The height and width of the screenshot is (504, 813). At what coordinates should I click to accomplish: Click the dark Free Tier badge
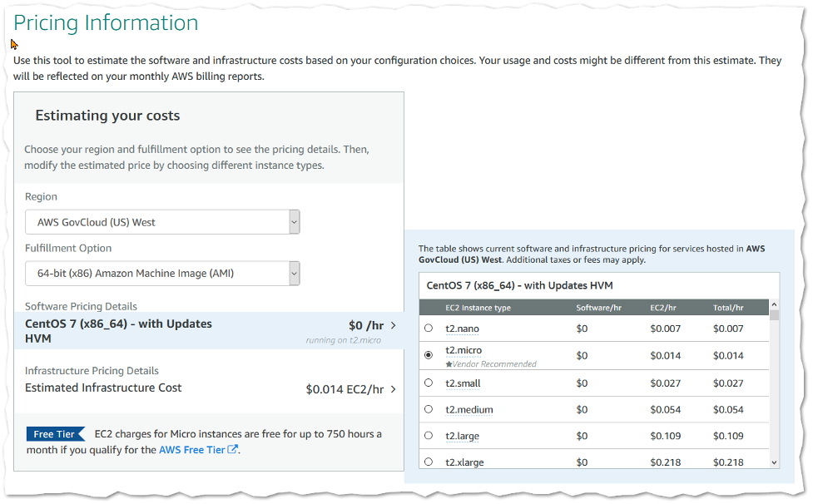tap(54, 434)
